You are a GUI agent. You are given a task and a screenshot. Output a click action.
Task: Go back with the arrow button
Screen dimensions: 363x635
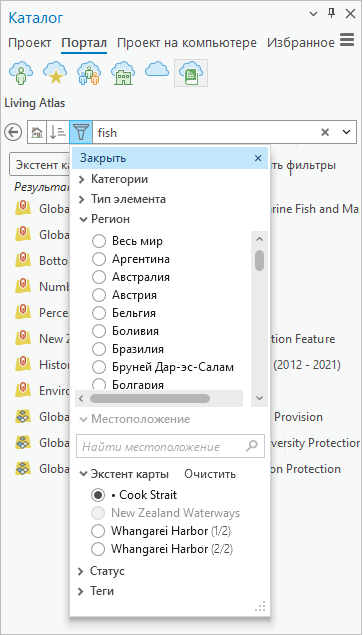[x=13, y=132]
